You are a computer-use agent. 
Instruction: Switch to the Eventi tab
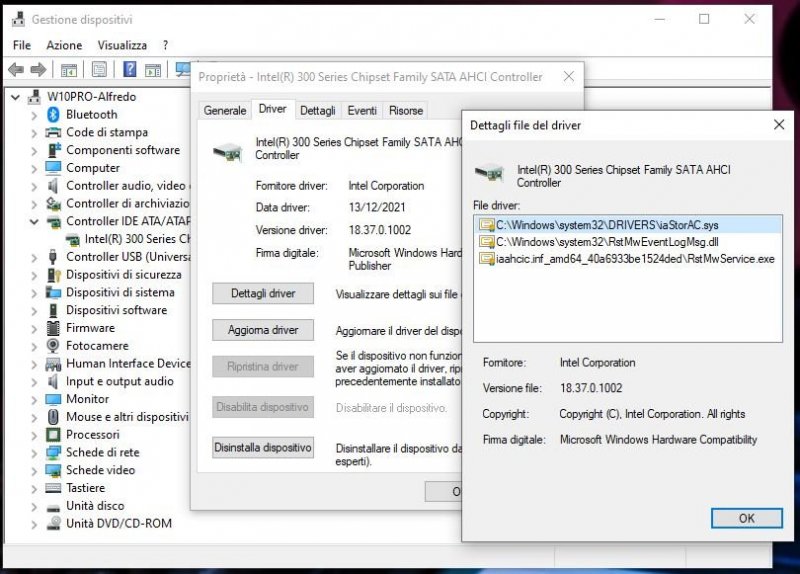pos(362,111)
